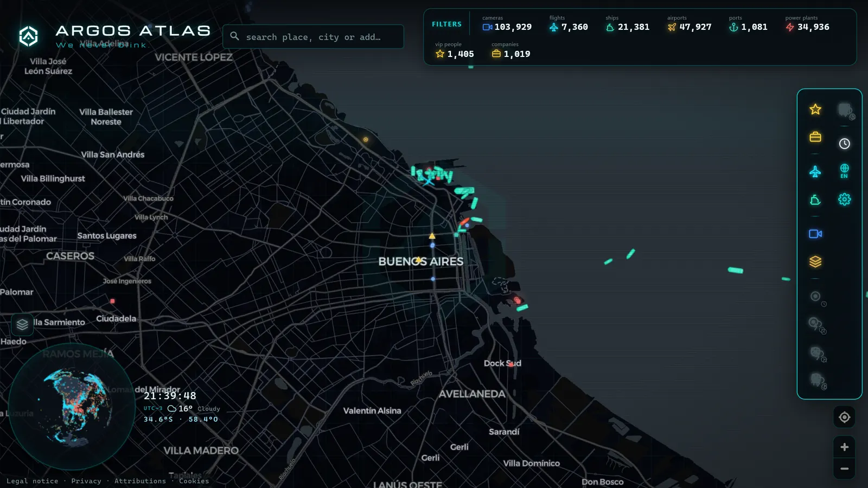
Task: Change language via the EN globe icon
Action: pyautogui.click(x=844, y=171)
